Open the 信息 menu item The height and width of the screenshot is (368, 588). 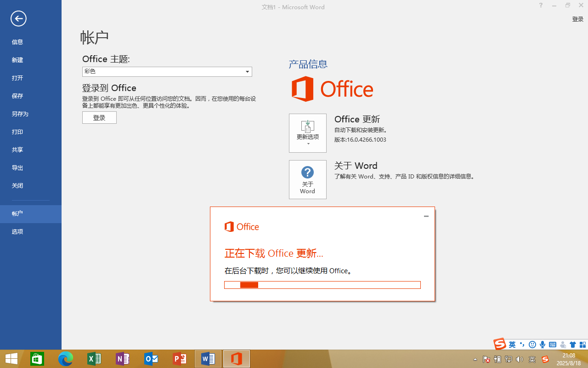(x=17, y=42)
